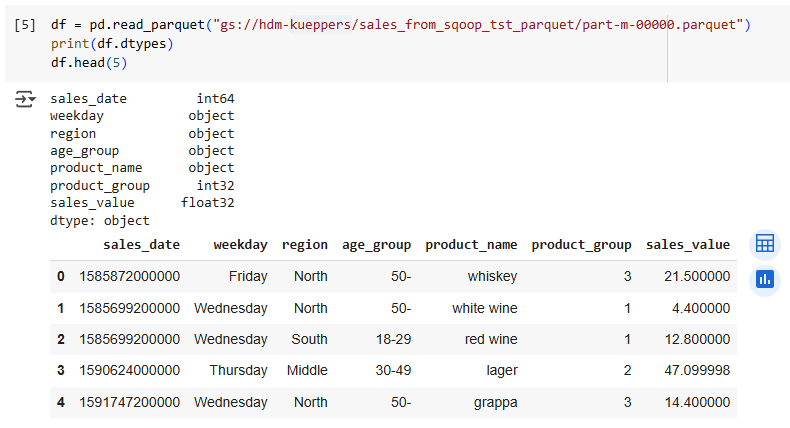Select the product_name column header

[x=471, y=244]
